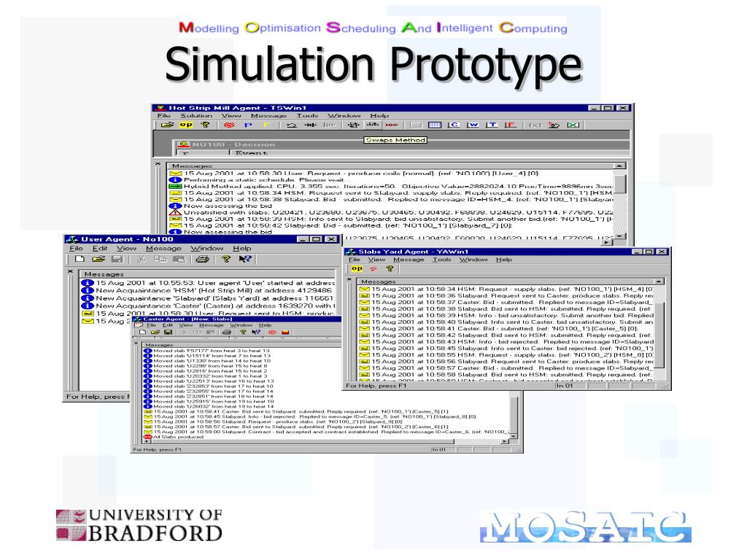Click New document icon in User Agent toolbar
Viewport: 747px width, 560px height.
coord(80,259)
